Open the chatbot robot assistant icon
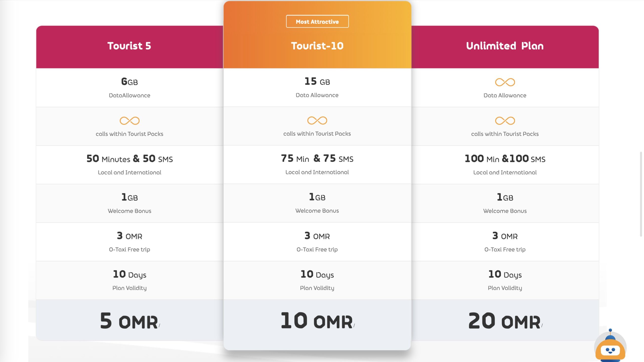The height and width of the screenshot is (362, 644). (x=610, y=346)
